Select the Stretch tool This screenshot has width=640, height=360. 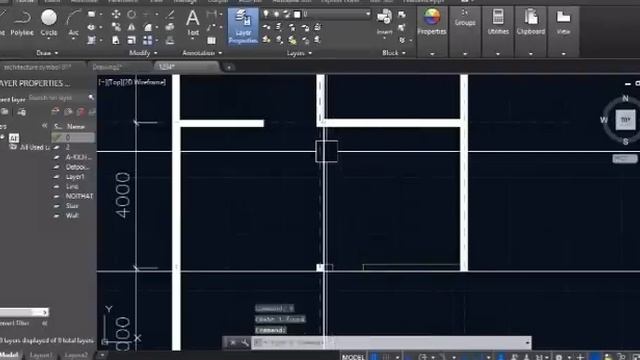click(x=116, y=40)
